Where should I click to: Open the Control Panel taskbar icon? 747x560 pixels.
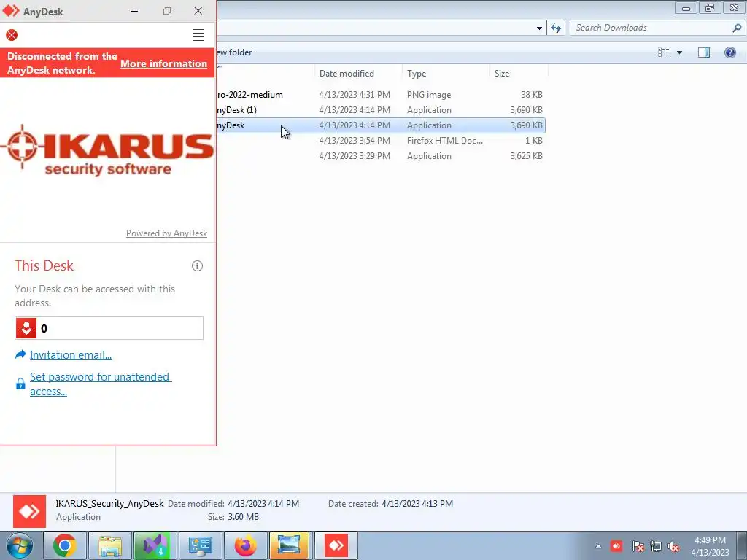200,545
